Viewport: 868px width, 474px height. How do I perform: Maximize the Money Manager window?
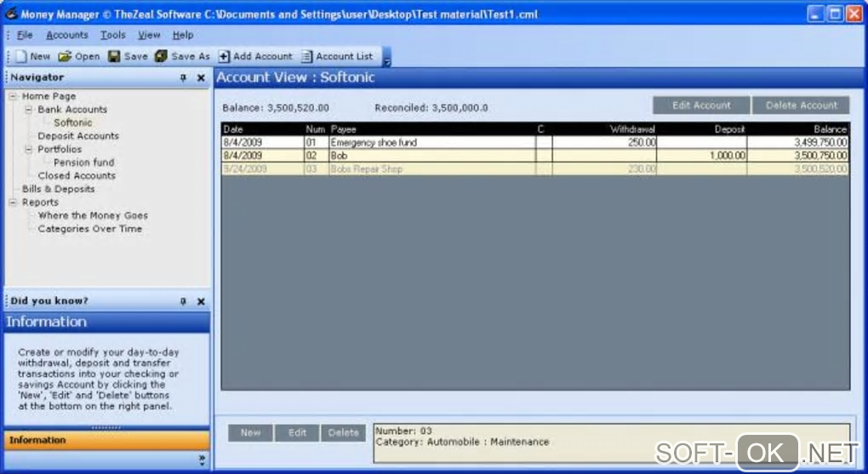tap(835, 14)
